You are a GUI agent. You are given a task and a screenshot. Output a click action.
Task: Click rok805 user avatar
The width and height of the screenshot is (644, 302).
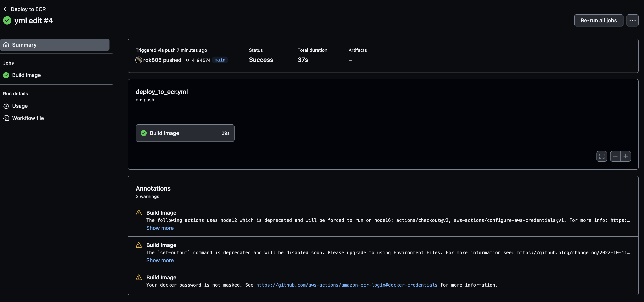(x=139, y=60)
